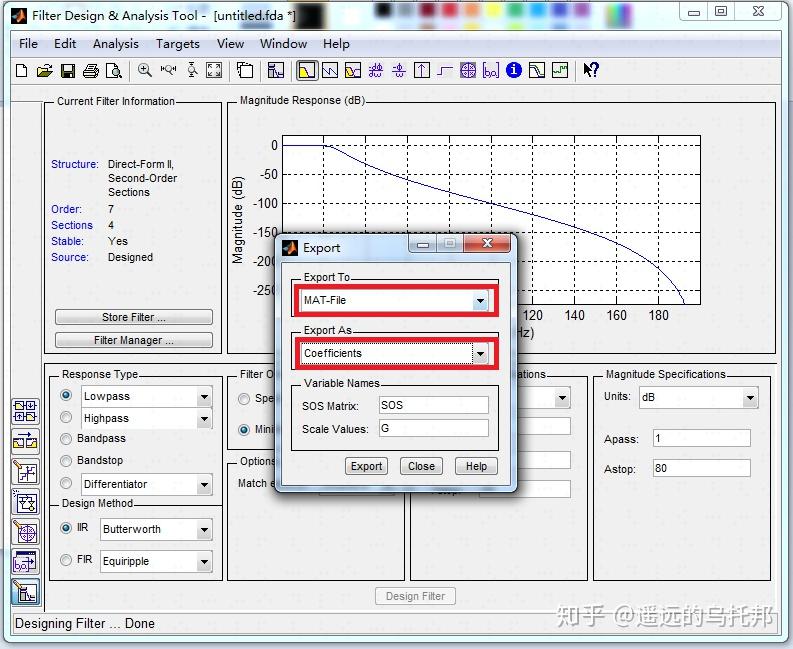Open magnitude Units dB dropdown
793x649 pixels.
(751, 398)
